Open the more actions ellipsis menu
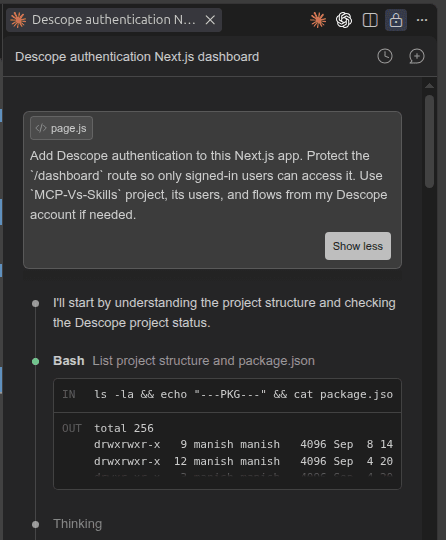Viewport: 446px width, 540px height. [422, 20]
